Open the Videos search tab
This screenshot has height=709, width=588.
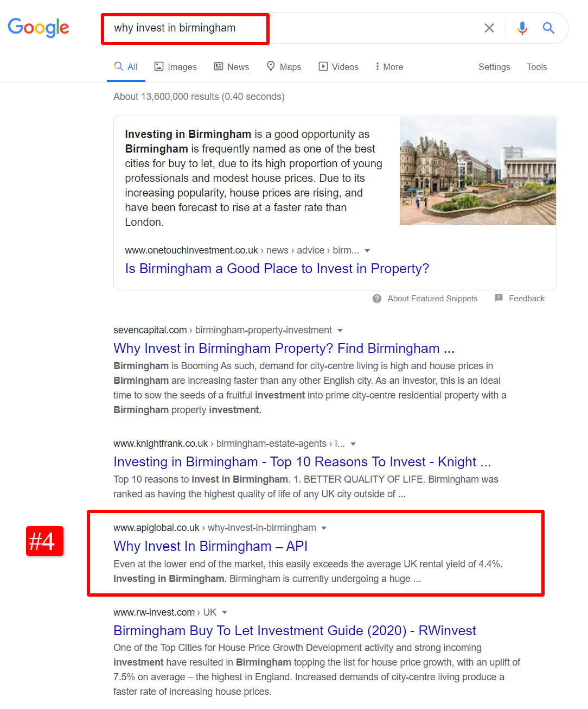pos(338,67)
